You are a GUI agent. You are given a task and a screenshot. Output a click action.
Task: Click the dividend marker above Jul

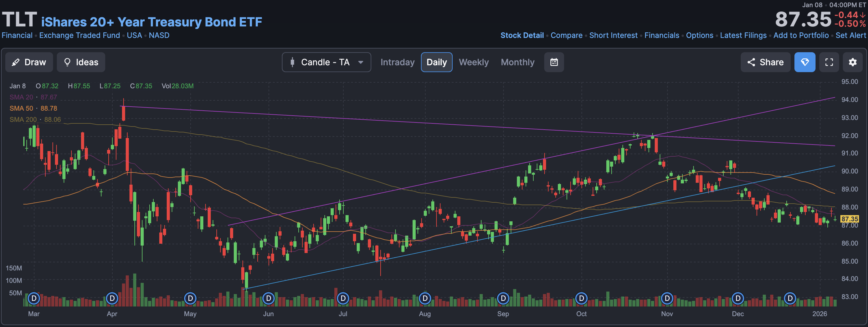[343, 298]
